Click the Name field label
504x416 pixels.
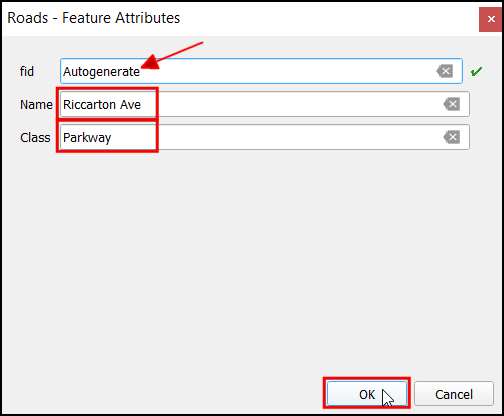(36, 105)
